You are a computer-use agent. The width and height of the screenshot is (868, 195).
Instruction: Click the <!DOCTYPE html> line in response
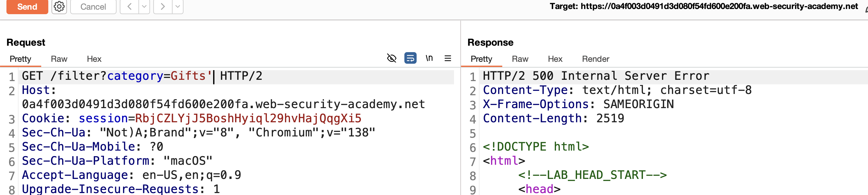point(536,147)
